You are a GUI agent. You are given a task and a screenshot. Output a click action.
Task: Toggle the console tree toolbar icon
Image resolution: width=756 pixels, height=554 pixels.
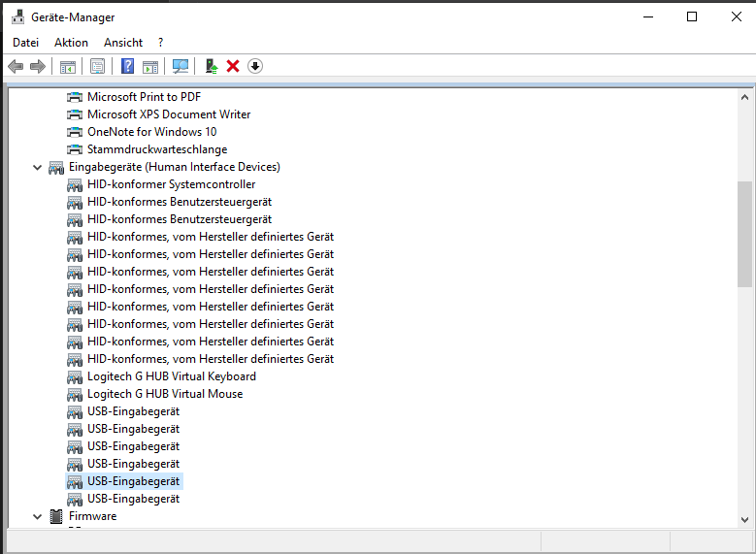point(68,67)
